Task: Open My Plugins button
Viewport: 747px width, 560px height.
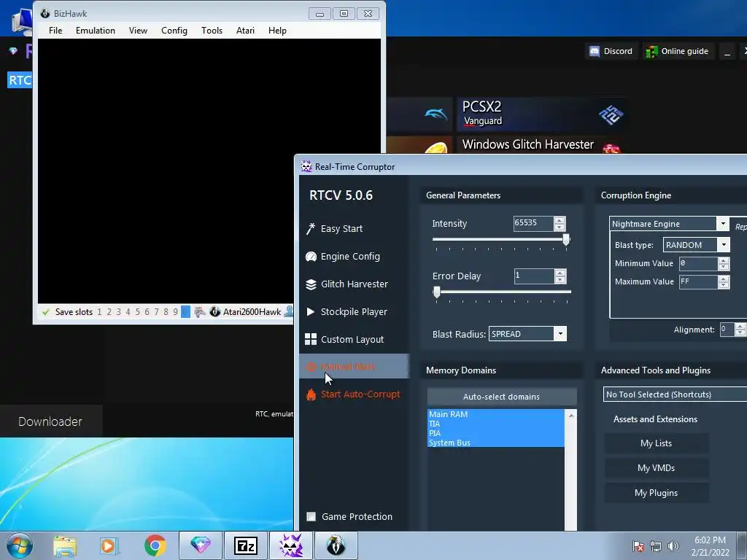Action: pos(656,493)
